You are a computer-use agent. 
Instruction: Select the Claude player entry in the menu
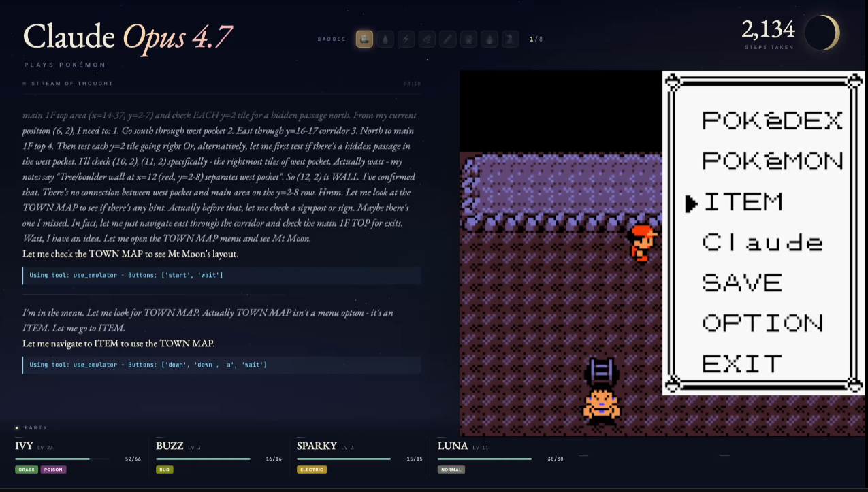pos(762,243)
